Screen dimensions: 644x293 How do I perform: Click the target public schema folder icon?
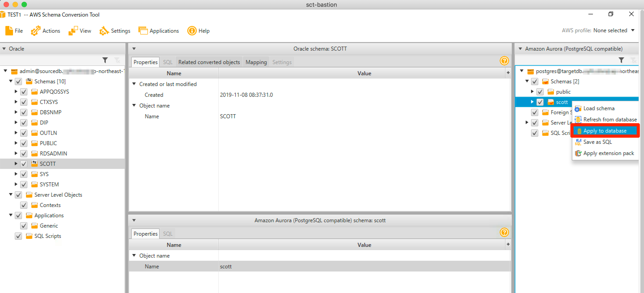pos(551,92)
